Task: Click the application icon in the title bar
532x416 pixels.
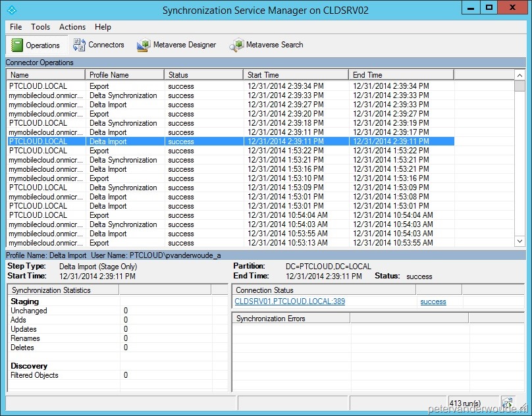Action: tap(11, 10)
